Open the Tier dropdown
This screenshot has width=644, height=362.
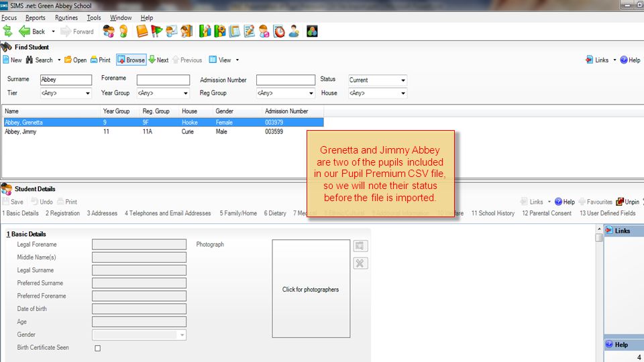[66, 93]
